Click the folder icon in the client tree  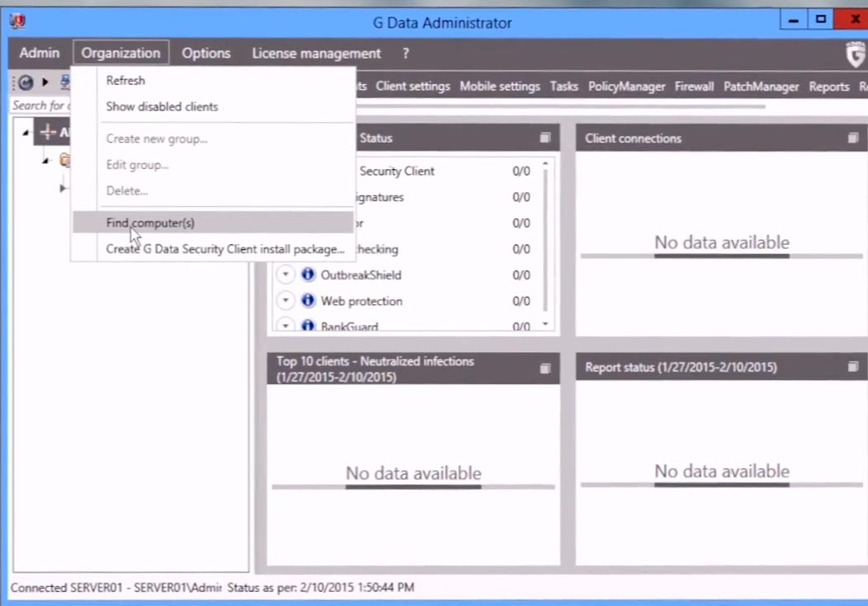(x=64, y=160)
